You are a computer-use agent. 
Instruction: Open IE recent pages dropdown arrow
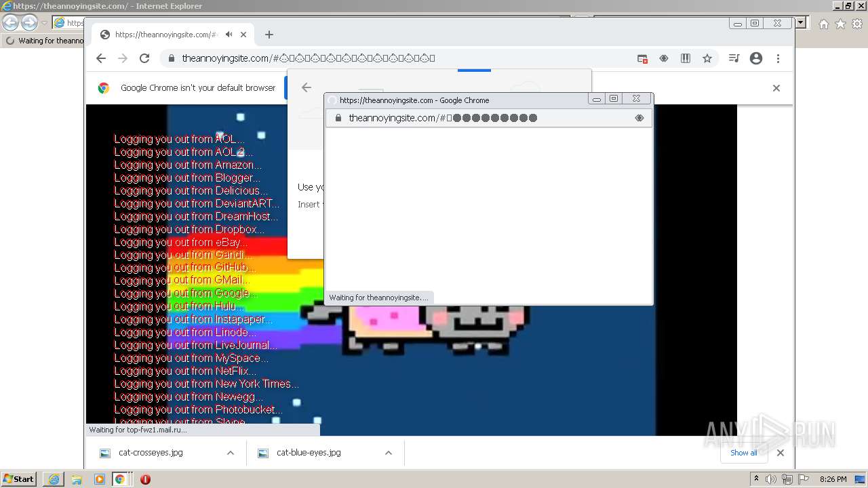click(x=44, y=23)
